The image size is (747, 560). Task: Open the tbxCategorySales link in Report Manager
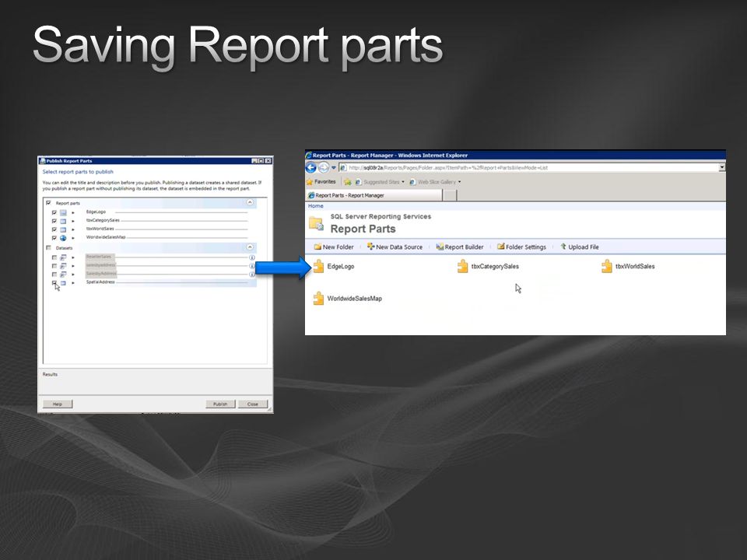(x=495, y=266)
